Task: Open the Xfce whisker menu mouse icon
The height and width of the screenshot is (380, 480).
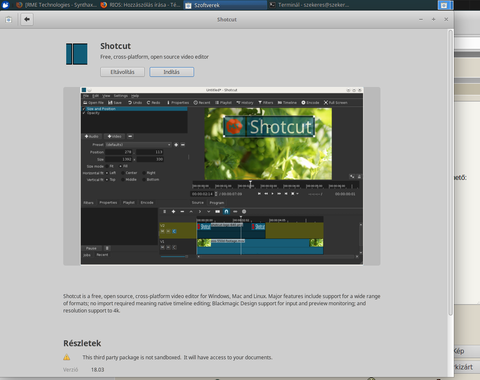Action: click(5, 5)
